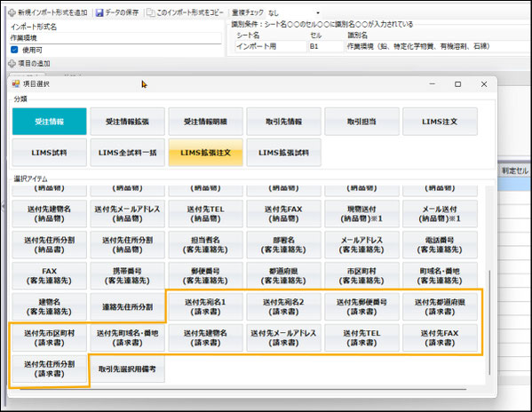Click the インポート形式名 field containing 作業環境

[115, 38]
